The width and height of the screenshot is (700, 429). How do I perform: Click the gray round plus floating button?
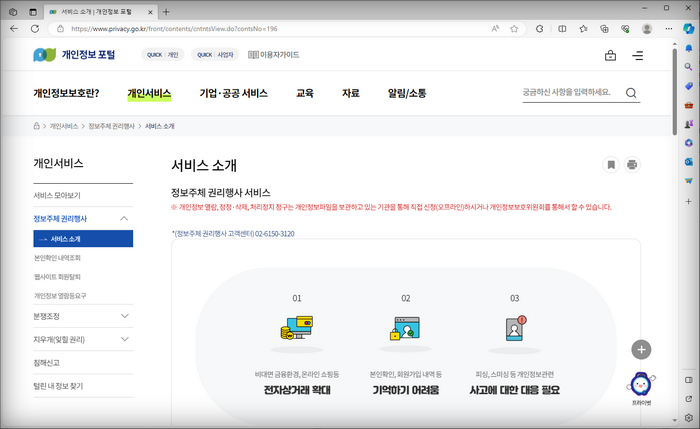pos(641,350)
